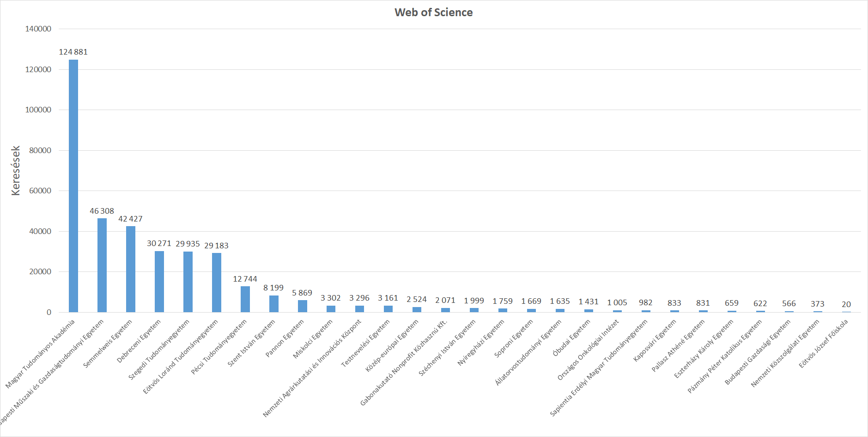Select the Testnevelési Egyetem axis label
Viewport: 868px width, 437px height.
click(x=365, y=343)
